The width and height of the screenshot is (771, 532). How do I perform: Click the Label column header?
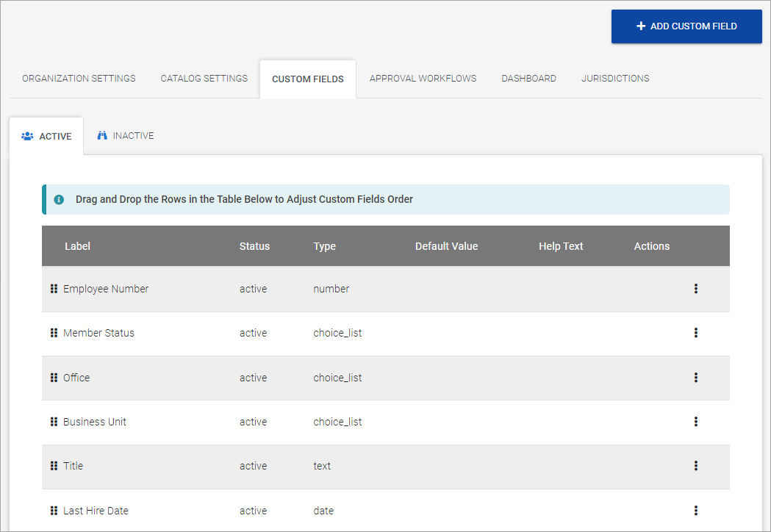pyautogui.click(x=77, y=246)
